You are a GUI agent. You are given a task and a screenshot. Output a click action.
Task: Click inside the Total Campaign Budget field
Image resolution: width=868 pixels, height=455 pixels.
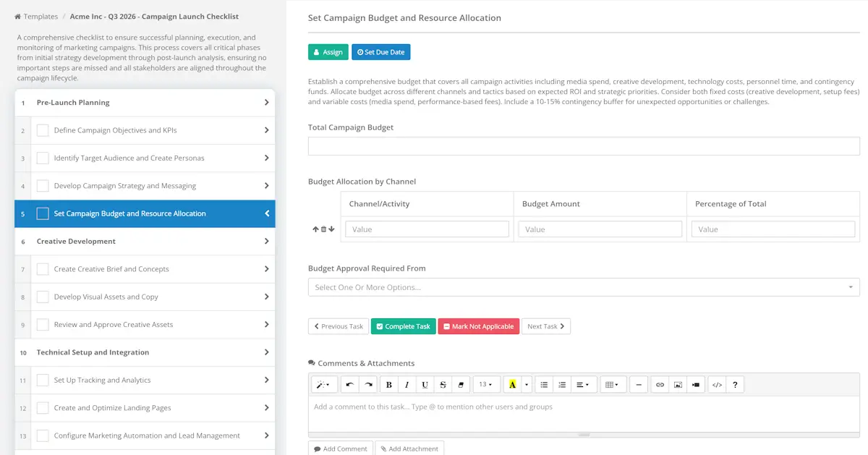583,145
